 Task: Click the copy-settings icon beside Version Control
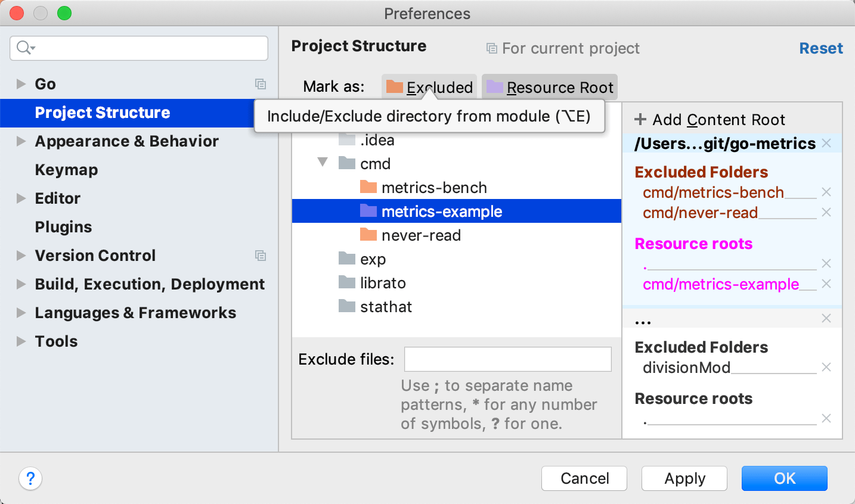[x=261, y=256]
